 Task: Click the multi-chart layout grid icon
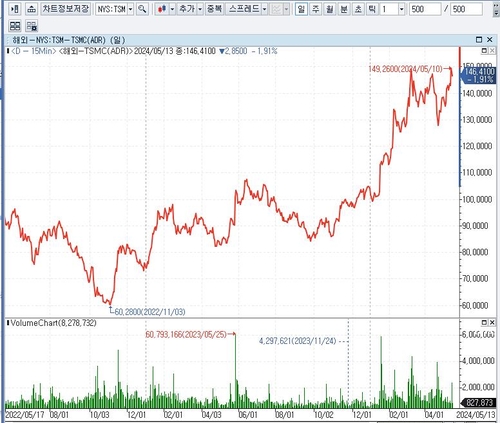coord(15,26)
